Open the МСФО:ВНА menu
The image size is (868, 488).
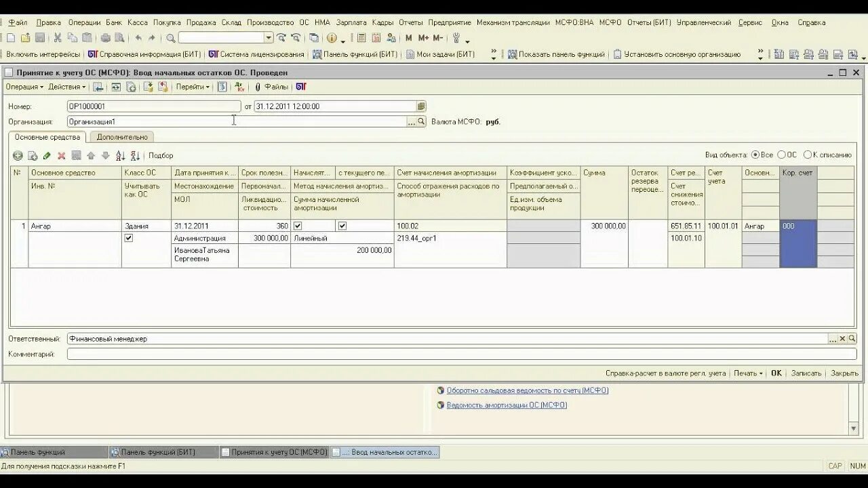point(574,22)
